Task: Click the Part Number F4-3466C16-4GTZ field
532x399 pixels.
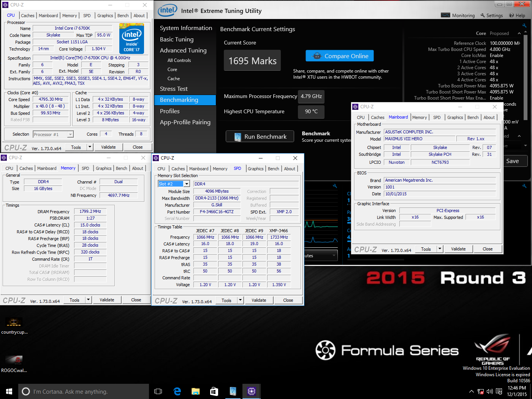Action: click(x=217, y=212)
